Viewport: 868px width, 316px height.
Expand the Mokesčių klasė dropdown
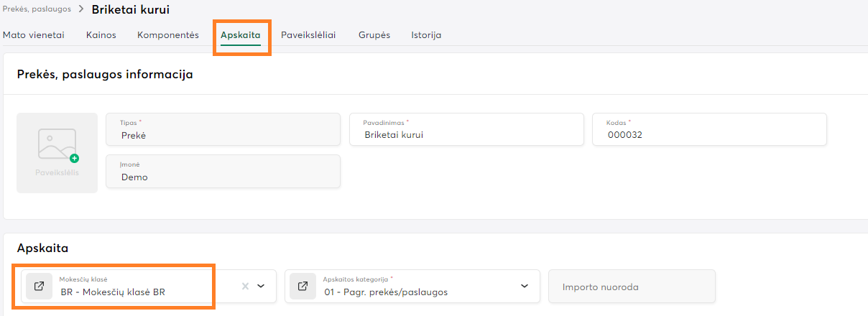[x=262, y=287]
